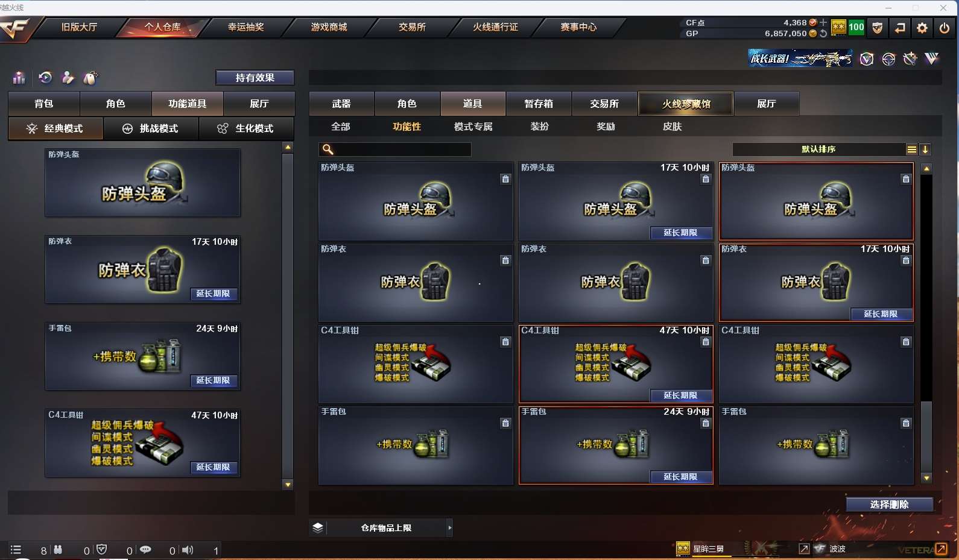959x560 pixels.
Task: Click the warehouse scrollbar down arrow
Action: pos(926,478)
